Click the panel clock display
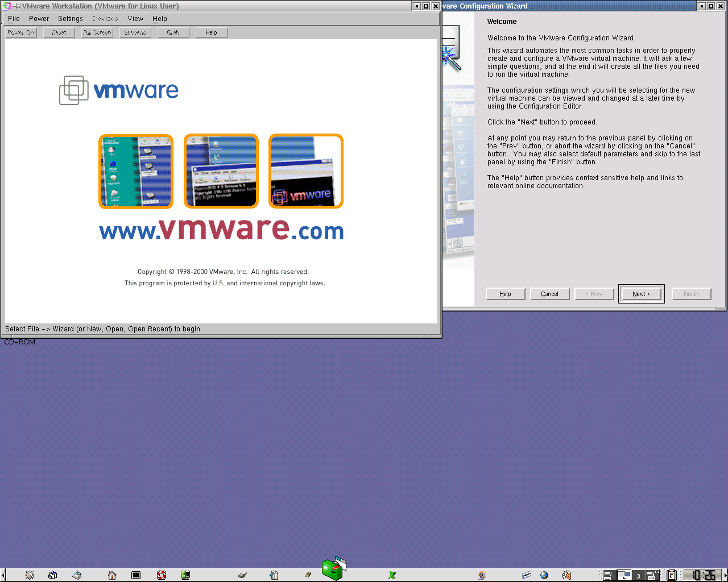This screenshot has height=582, width=728. coord(703,575)
